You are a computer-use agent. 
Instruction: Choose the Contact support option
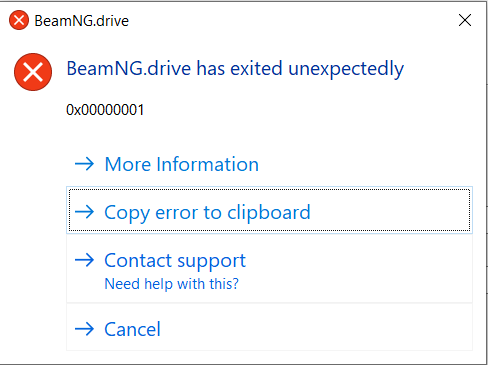(x=269, y=268)
